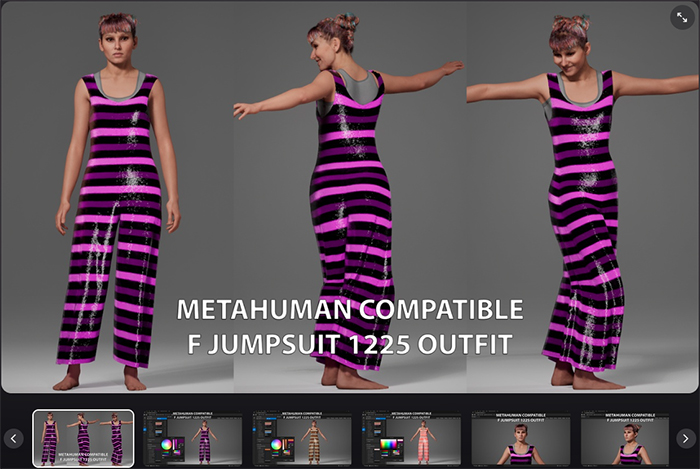This screenshot has width=700, height=469.
Task: Open the fifth thumbnail with model close-up
Action: tap(521, 438)
